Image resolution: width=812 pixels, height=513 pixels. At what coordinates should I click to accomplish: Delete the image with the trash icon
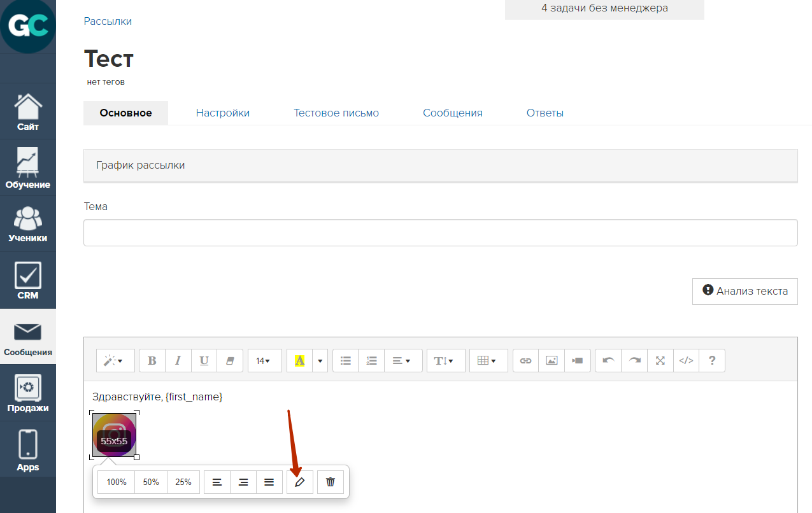(x=330, y=482)
